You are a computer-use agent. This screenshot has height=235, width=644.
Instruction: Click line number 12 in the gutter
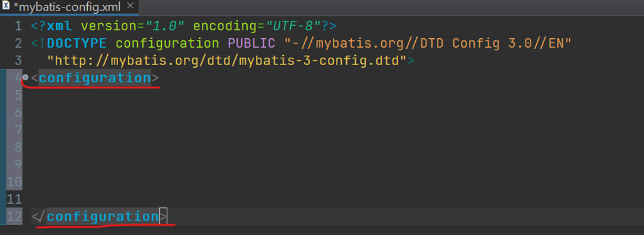click(x=14, y=216)
